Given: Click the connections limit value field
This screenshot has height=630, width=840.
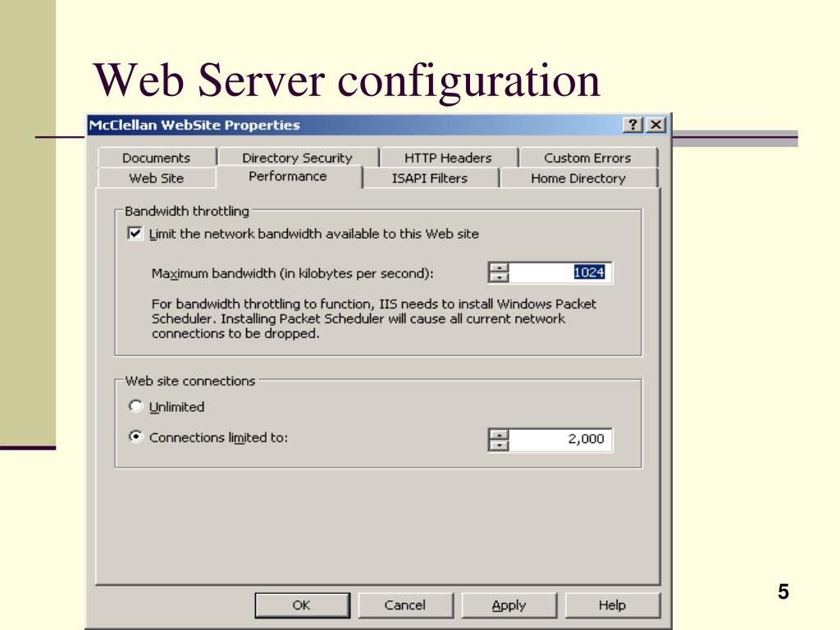Looking at the screenshot, I should (x=561, y=439).
